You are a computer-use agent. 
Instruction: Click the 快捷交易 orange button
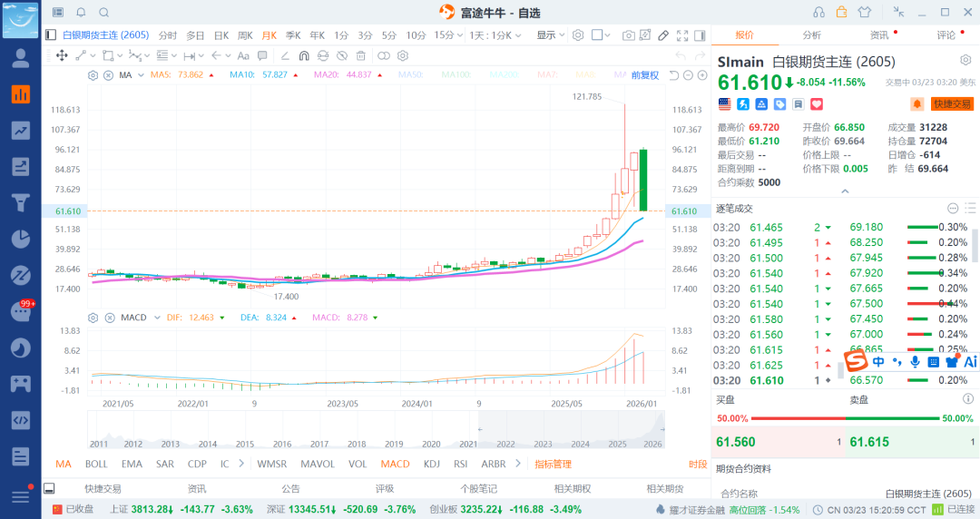pyautogui.click(x=952, y=104)
